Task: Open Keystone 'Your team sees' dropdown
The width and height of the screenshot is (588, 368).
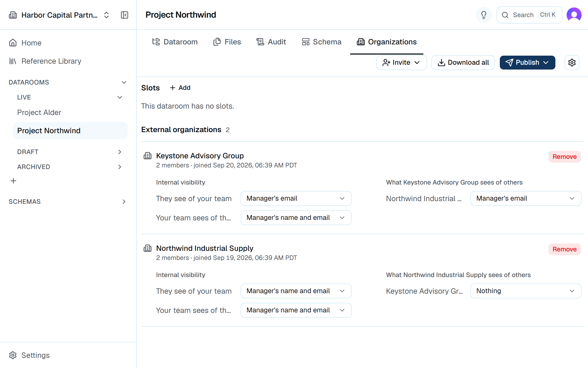Action: click(x=296, y=218)
